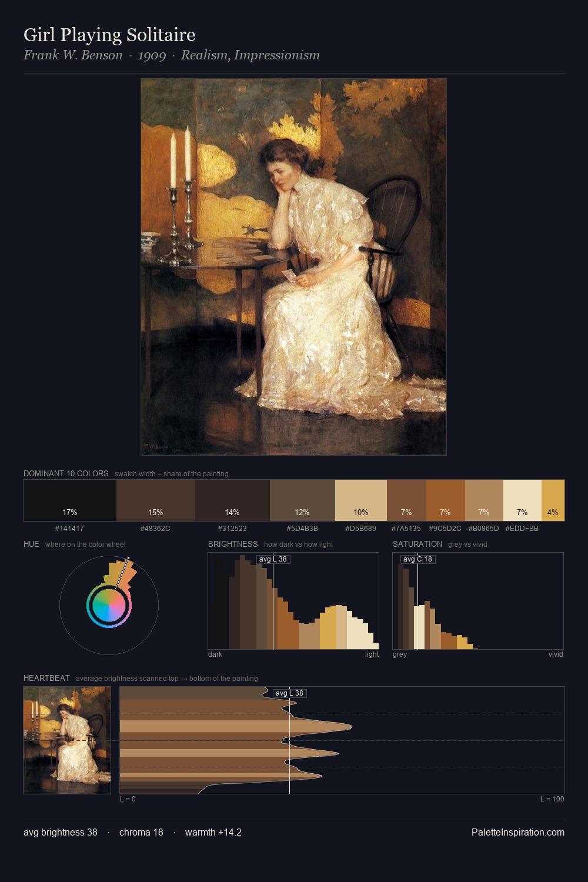This screenshot has width=588, height=882.
Task: Click the 'vivid' axis label under Saturation
Action: (x=556, y=654)
